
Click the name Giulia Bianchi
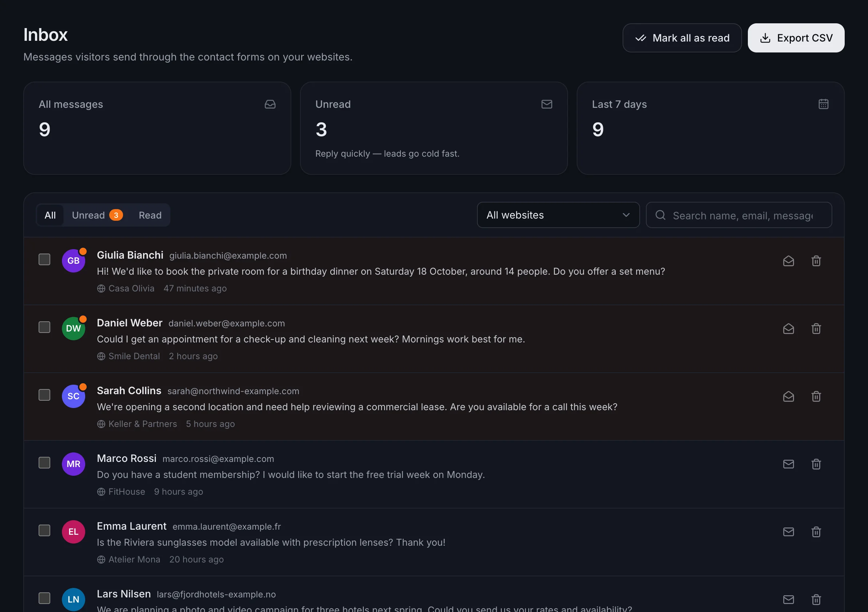click(130, 255)
